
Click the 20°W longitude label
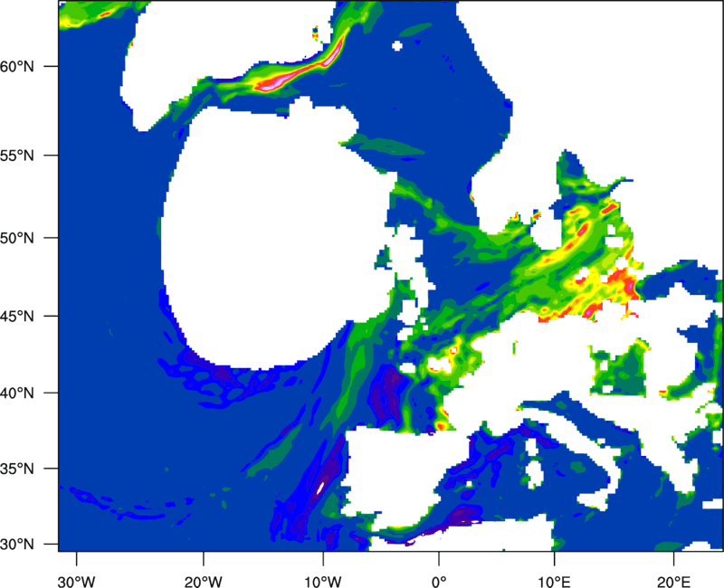click(203, 582)
